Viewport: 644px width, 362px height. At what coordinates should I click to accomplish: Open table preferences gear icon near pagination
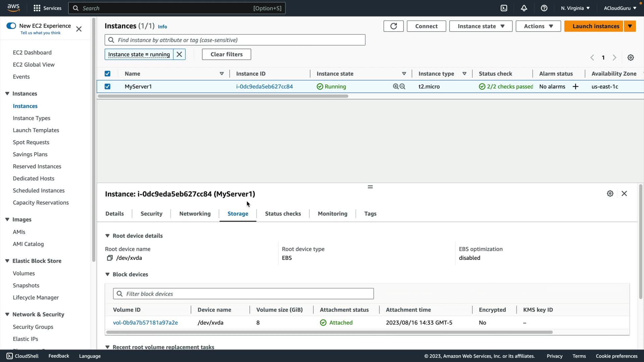[631, 58]
